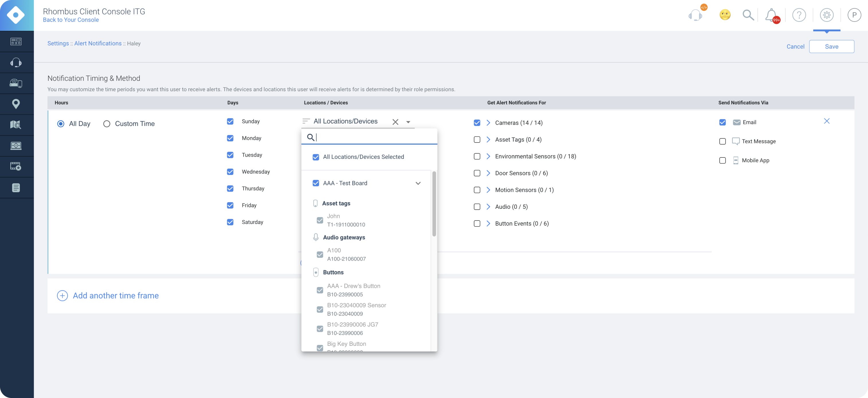This screenshot has width=868, height=398.
Task: Uncheck the Sunday checkbox
Action: (230, 121)
